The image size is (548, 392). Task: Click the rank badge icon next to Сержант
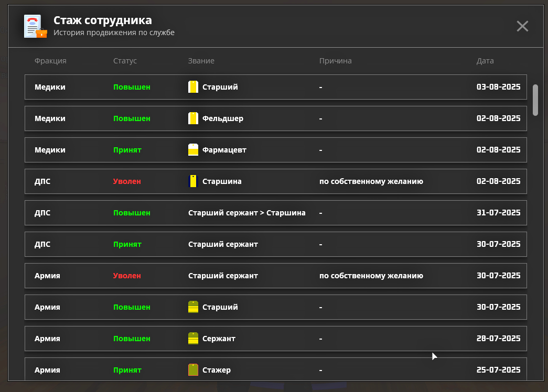coord(194,339)
